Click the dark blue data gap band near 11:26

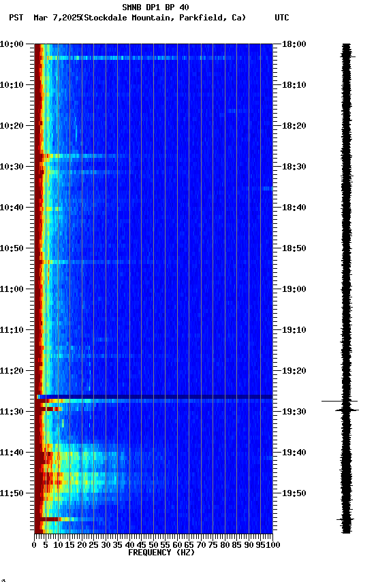155,397
